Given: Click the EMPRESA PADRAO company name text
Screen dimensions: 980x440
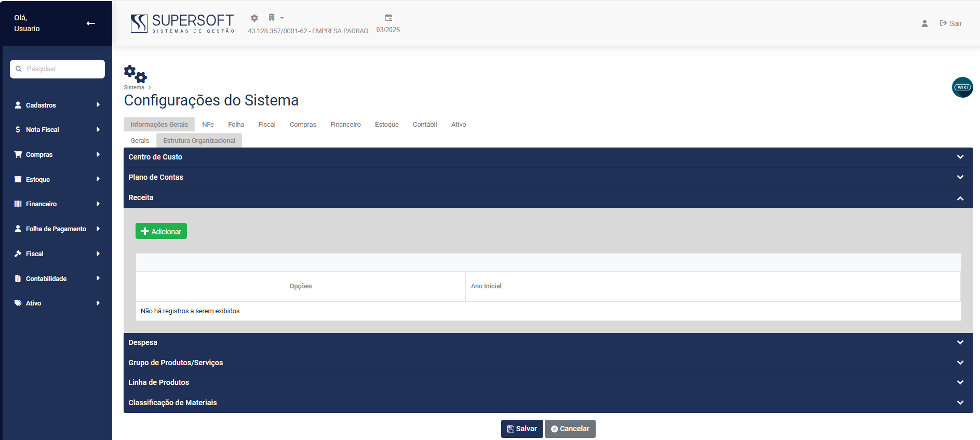Looking at the screenshot, I should tap(340, 31).
